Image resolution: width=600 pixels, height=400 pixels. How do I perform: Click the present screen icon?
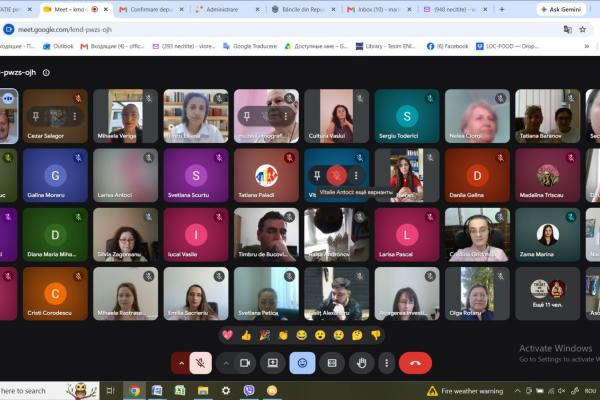coord(273,363)
